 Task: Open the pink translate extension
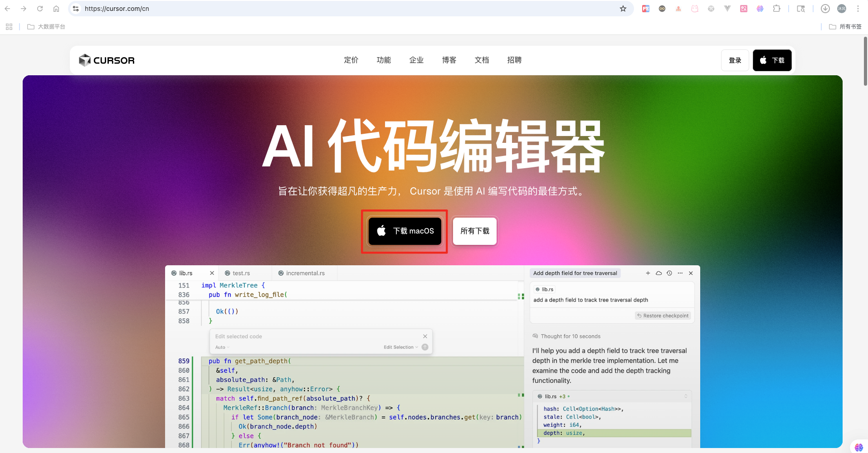click(x=744, y=9)
